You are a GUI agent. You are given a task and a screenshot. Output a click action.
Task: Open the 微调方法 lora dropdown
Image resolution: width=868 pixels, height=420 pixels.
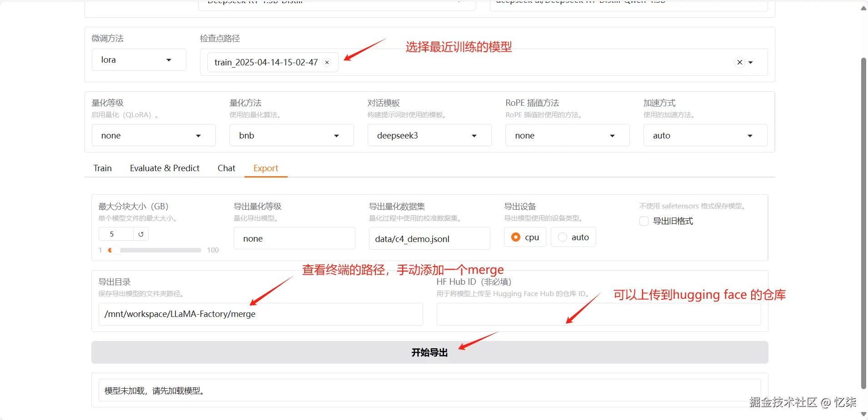[139, 60]
